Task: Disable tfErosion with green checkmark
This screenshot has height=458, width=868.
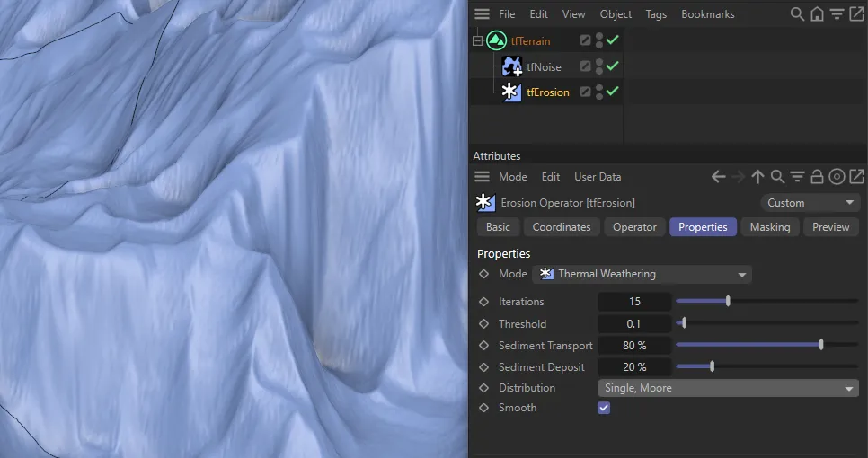Action: click(612, 92)
